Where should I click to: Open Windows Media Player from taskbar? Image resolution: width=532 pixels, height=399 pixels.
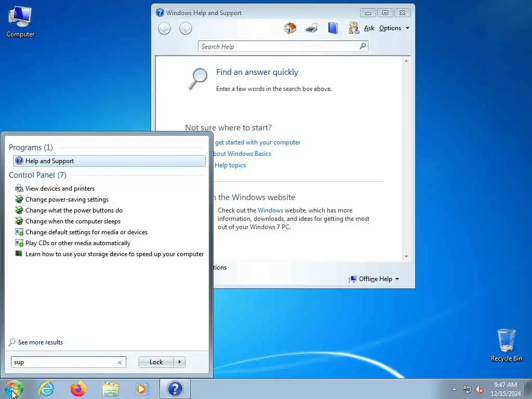pos(141,389)
